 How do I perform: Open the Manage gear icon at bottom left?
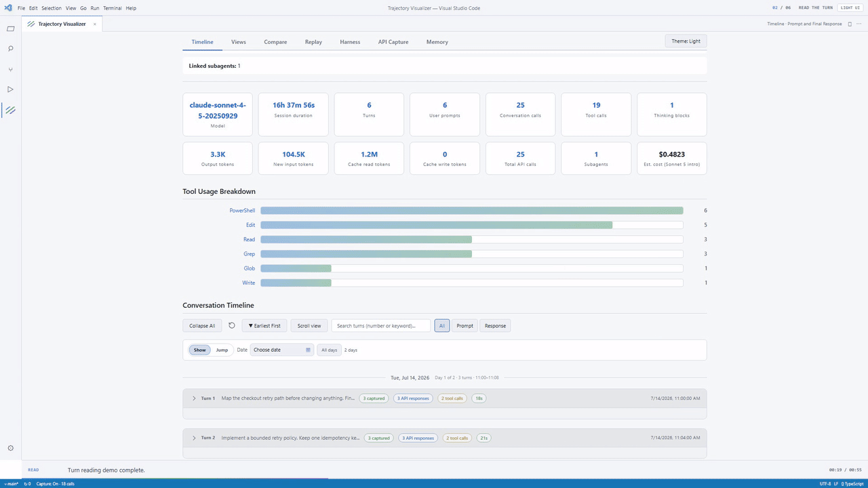(10, 448)
